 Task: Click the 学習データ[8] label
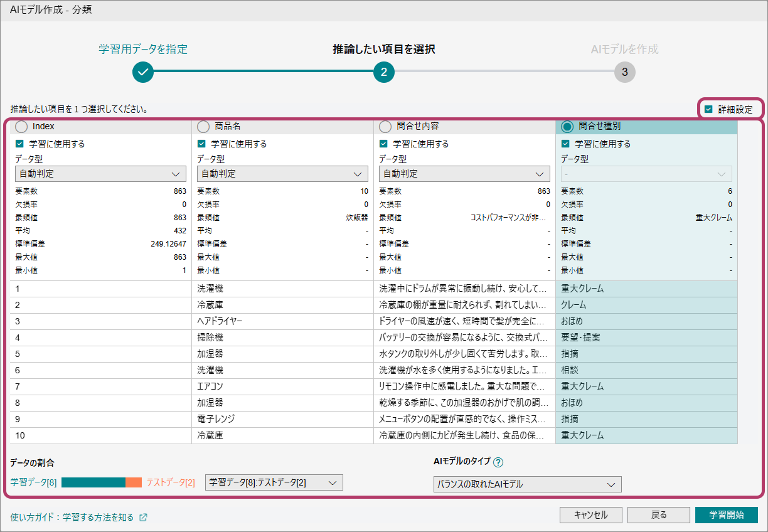coord(34,482)
